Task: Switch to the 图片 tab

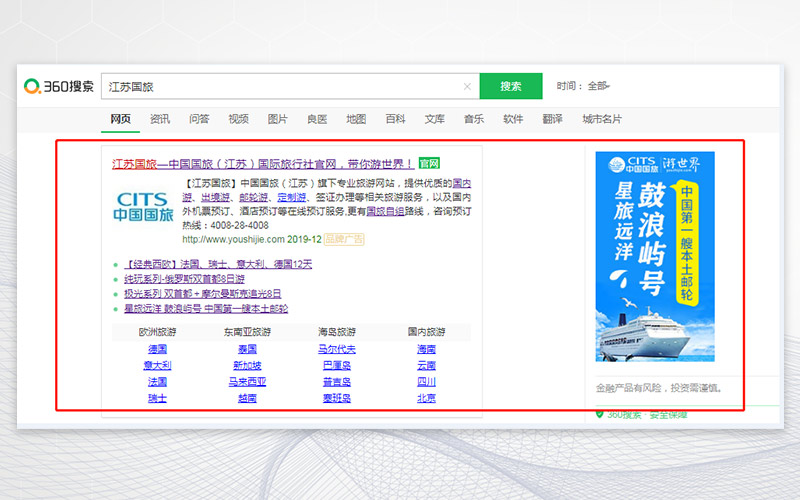Action: [x=278, y=119]
